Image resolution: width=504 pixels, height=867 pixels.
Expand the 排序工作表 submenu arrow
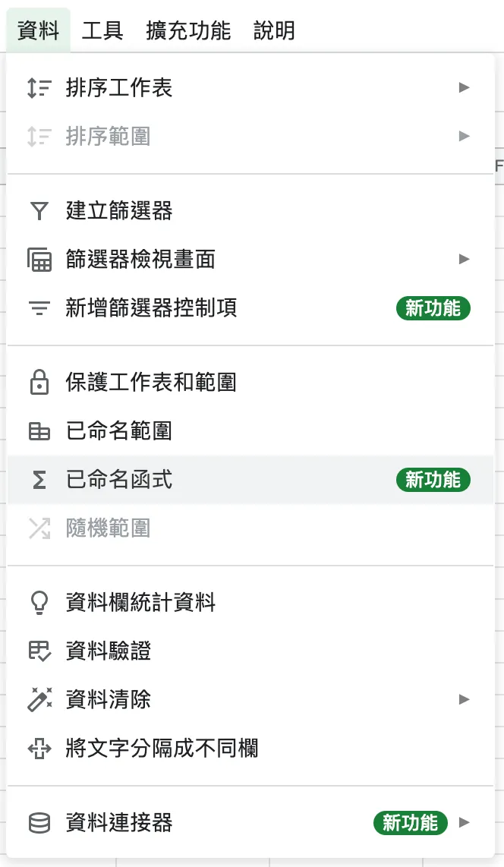(465, 87)
